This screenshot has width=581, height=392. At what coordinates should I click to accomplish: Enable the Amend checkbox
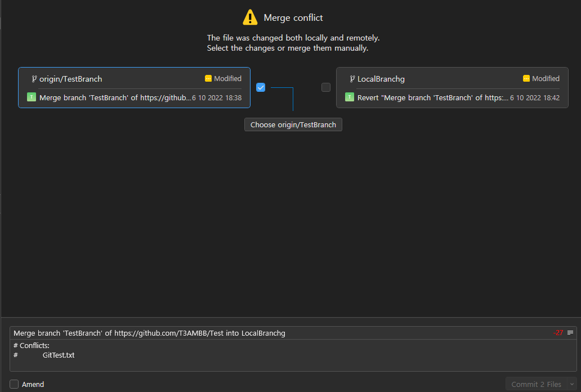(14, 384)
